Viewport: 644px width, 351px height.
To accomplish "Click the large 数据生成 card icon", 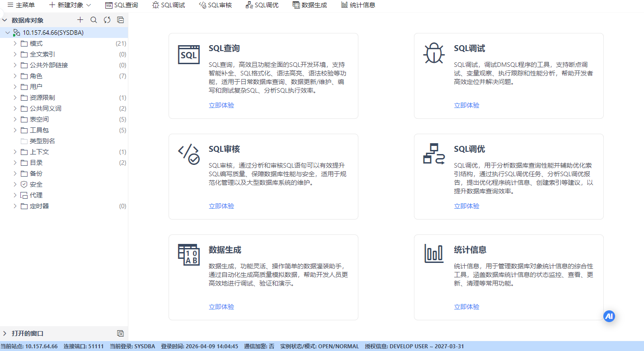I will (x=188, y=255).
